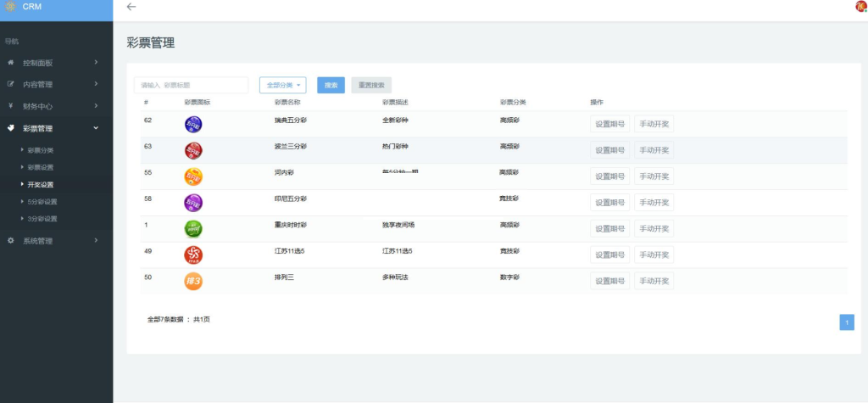Open the 全部分类 category dropdown
The image size is (868, 403).
[282, 85]
